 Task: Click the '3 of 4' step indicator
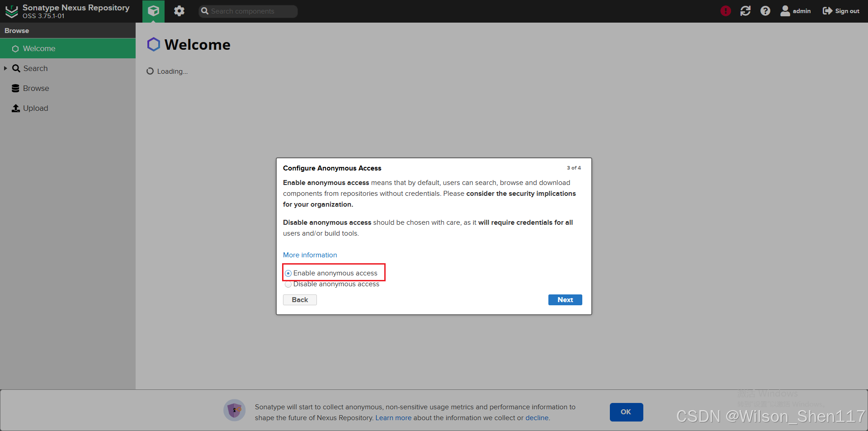point(574,168)
